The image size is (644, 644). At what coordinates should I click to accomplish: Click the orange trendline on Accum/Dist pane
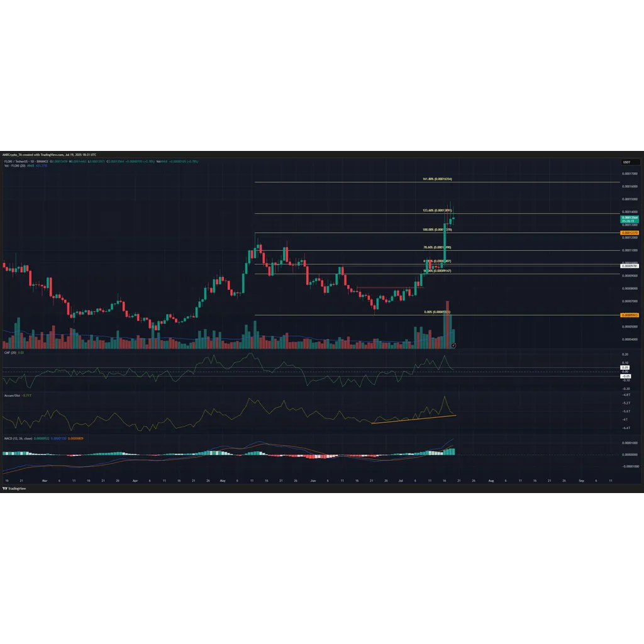[414, 419]
